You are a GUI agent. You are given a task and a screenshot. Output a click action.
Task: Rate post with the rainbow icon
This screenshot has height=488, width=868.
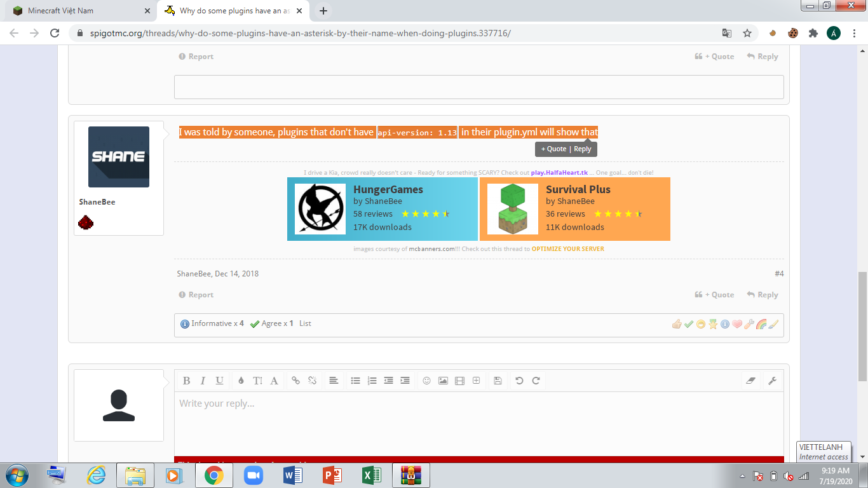(761, 324)
